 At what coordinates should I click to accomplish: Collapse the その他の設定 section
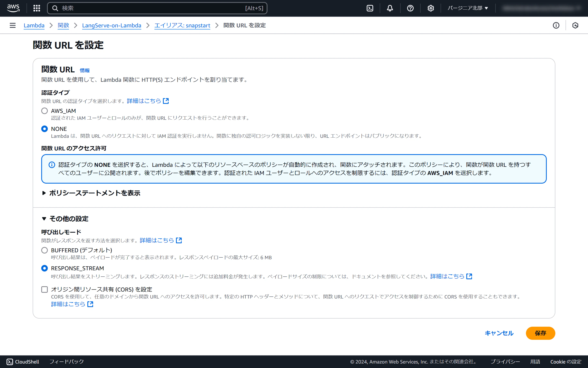pos(65,219)
